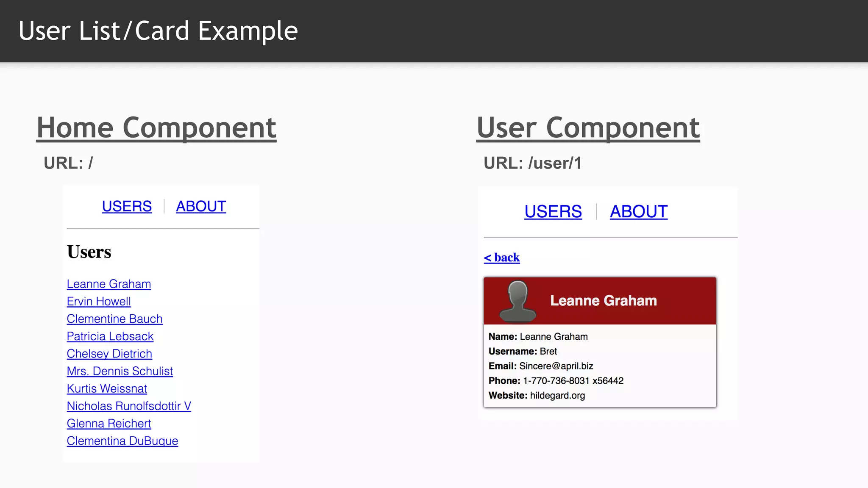Click the 'URL: /user/1' label
The image size is (868, 488).
[x=533, y=163]
